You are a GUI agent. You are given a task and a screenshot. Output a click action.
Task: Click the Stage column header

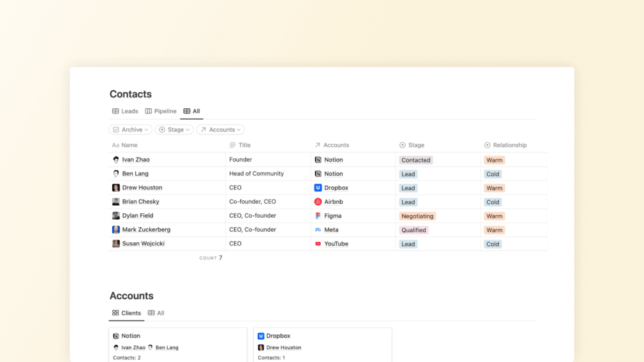(412, 145)
